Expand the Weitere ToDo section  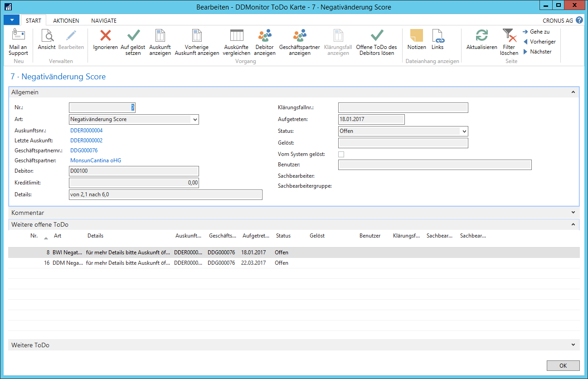point(573,345)
